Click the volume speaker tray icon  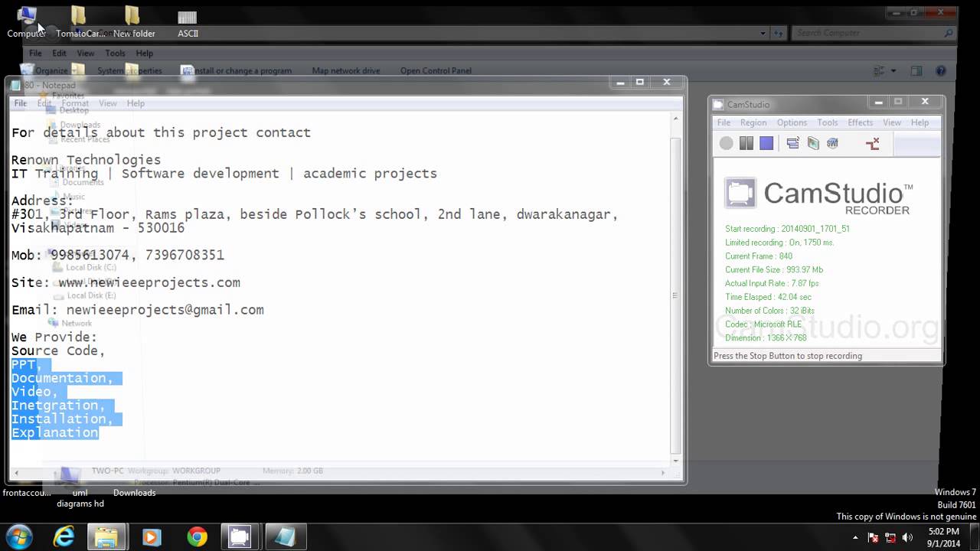coord(908,537)
